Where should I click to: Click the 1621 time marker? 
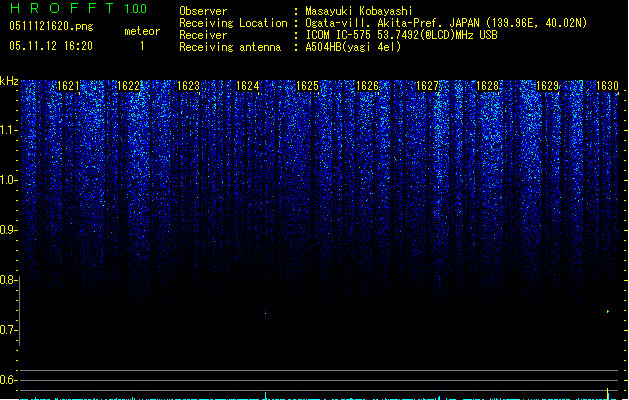click(68, 85)
